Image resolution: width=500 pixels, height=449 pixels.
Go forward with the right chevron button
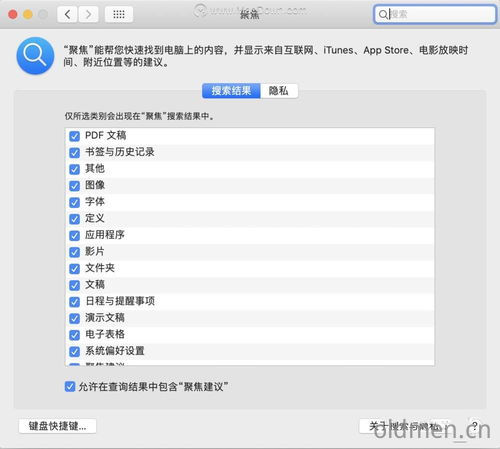point(88,14)
